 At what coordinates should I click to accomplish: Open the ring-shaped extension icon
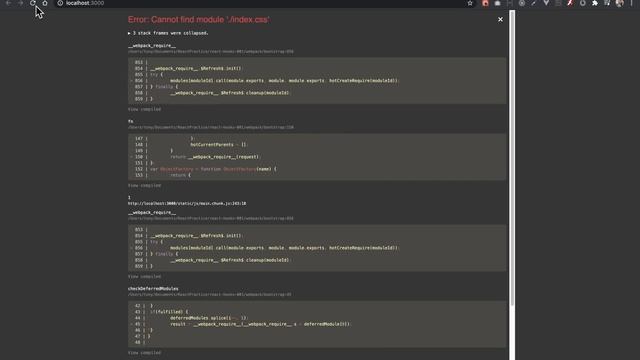click(582, 3)
